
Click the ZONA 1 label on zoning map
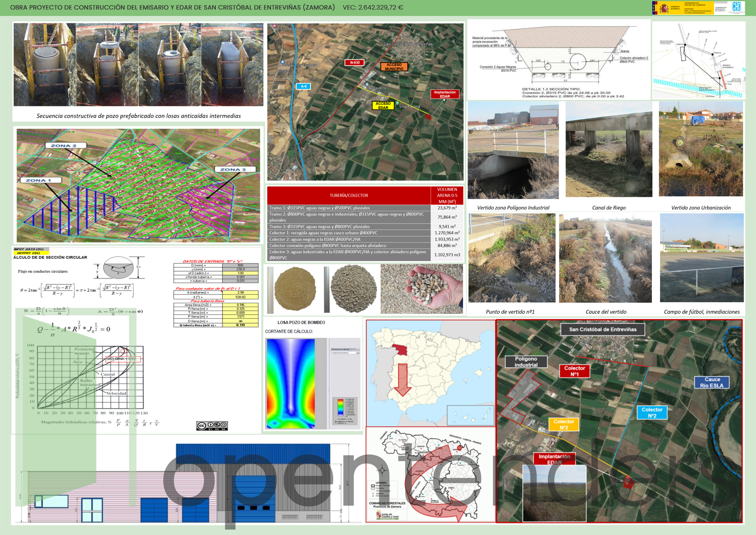point(41,180)
